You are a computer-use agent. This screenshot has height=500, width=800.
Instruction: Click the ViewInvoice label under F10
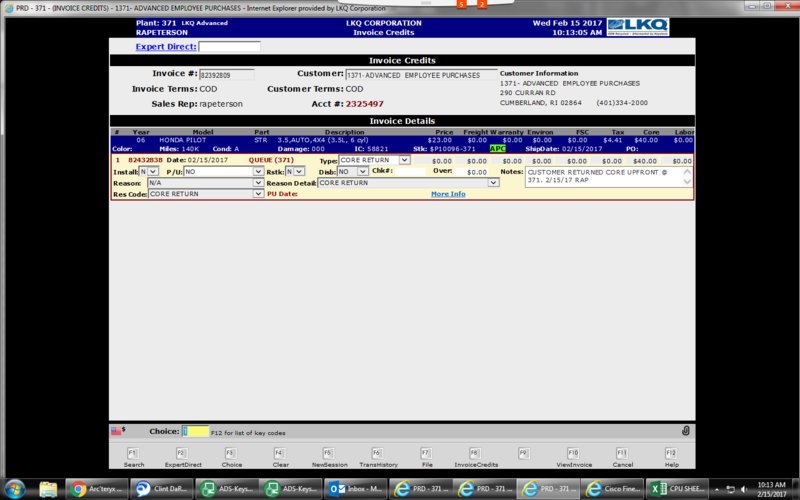574,465
